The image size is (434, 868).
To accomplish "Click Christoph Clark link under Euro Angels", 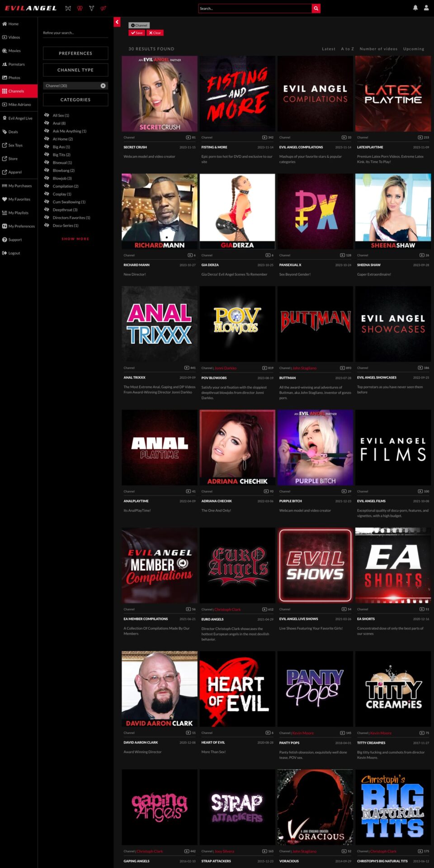I will [x=227, y=609].
